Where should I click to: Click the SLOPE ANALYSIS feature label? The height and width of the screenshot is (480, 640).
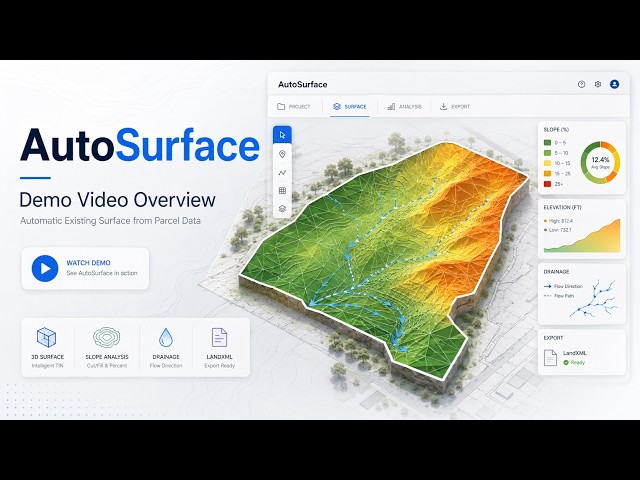tap(107, 357)
